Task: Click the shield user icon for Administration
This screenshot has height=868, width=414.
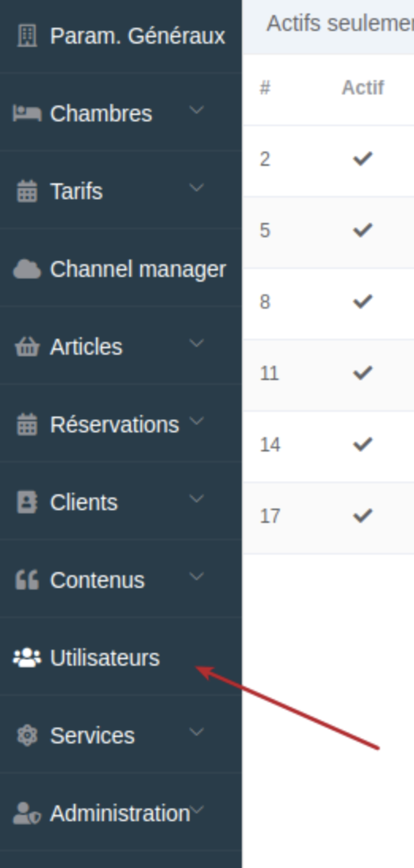Action: pyautogui.click(x=27, y=814)
